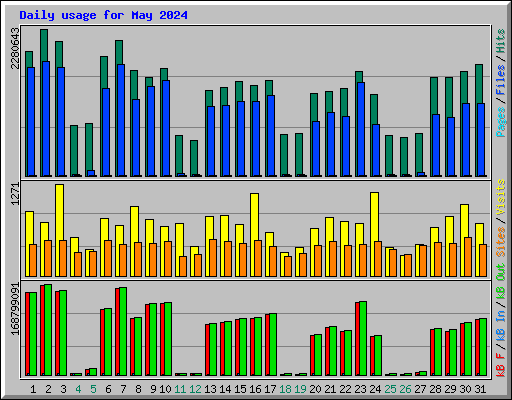Click the Visits legend label
Viewport: 512px width, 400px height.
point(500,197)
